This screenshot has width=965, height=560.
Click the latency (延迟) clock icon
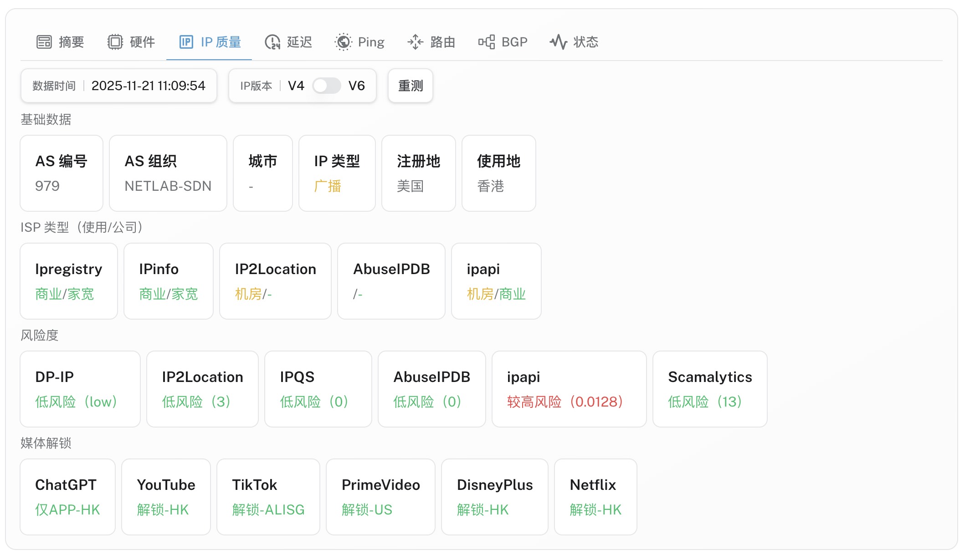tap(272, 42)
